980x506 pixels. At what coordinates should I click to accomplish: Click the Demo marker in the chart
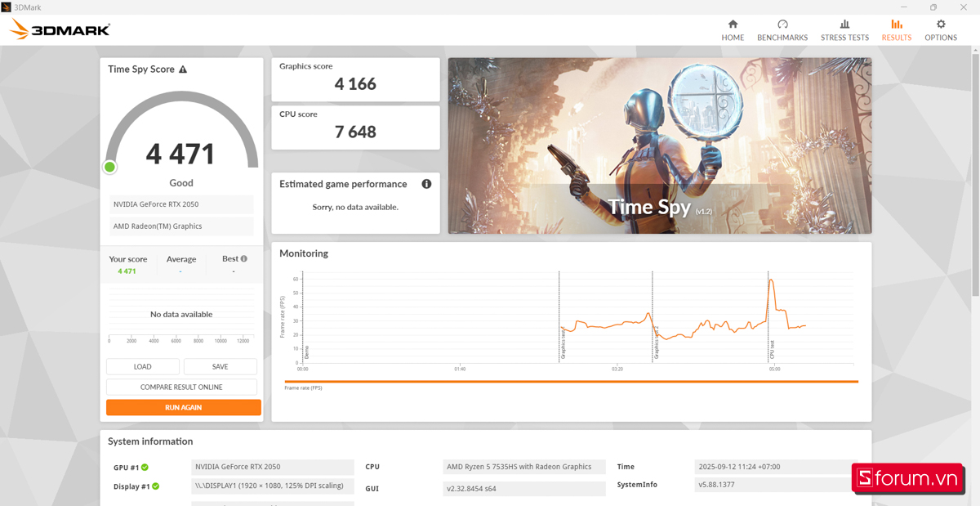306,352
